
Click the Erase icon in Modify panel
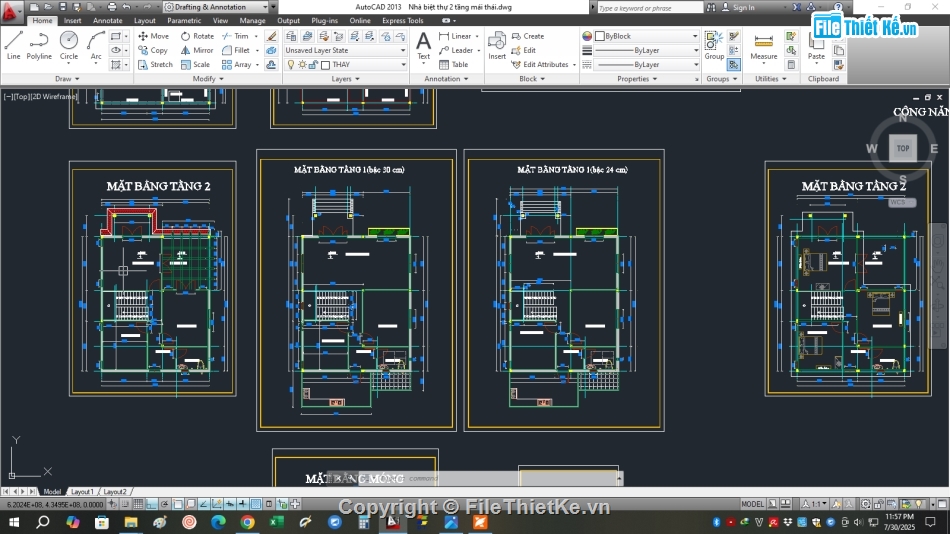(271, 36)
